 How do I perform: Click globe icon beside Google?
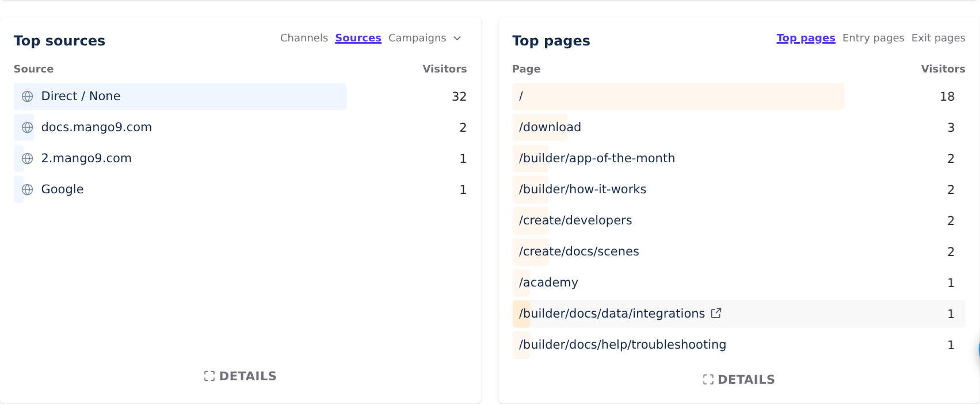click(27, 190)
